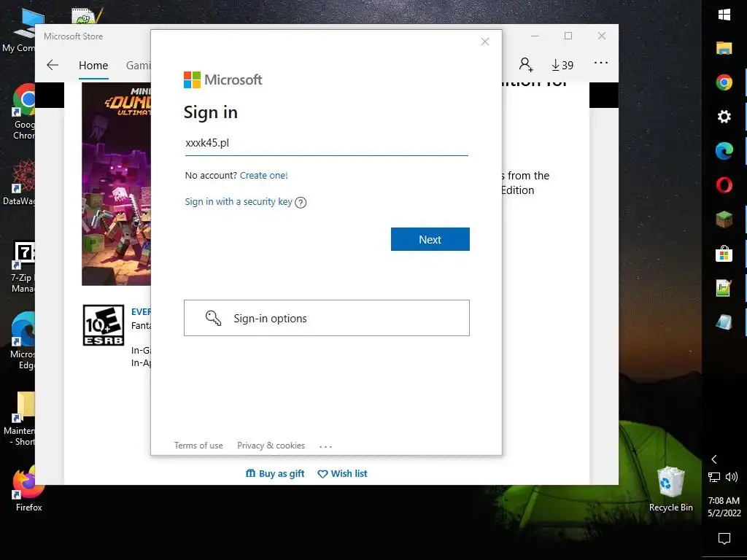Click the Next button in Sign in dialog
This screenshot has height=560, width=747.
click(430, 239)
